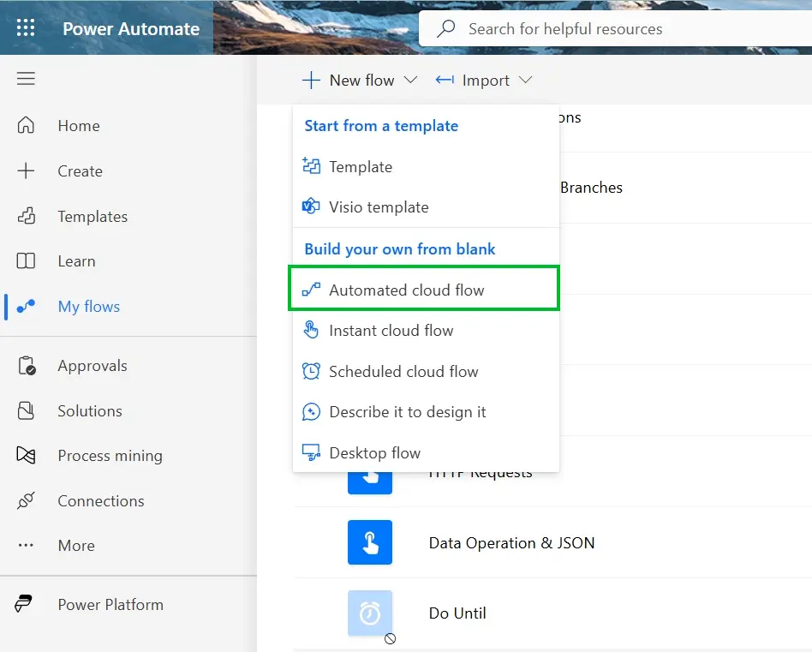
Task: Open Learn label in sidebar
Action: tap(76, 261)
